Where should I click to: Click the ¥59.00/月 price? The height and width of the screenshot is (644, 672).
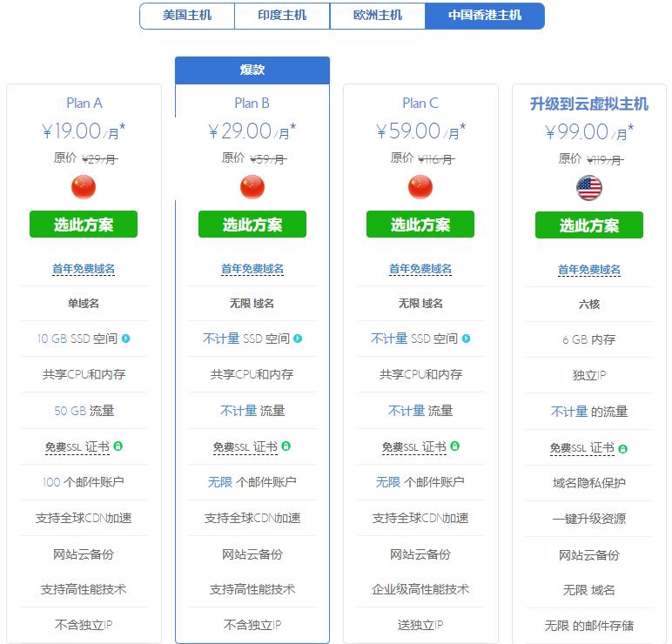tap(420, 131)
